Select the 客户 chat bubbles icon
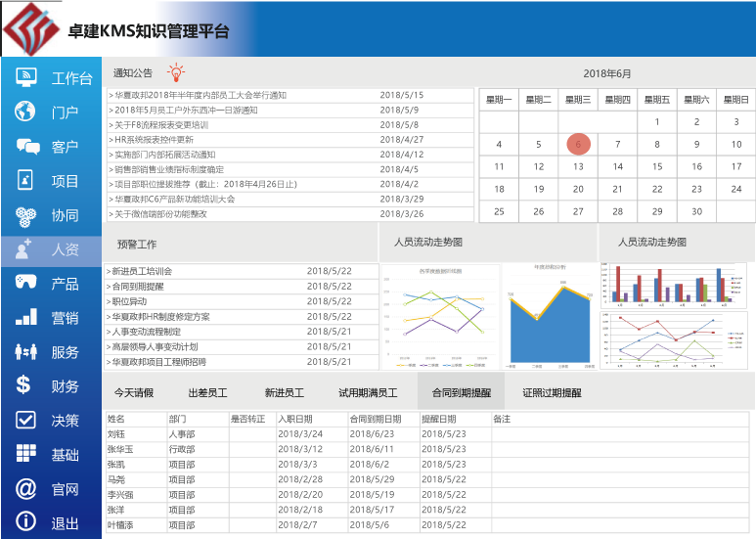756x539 pixels. click(x=26, y=147)
